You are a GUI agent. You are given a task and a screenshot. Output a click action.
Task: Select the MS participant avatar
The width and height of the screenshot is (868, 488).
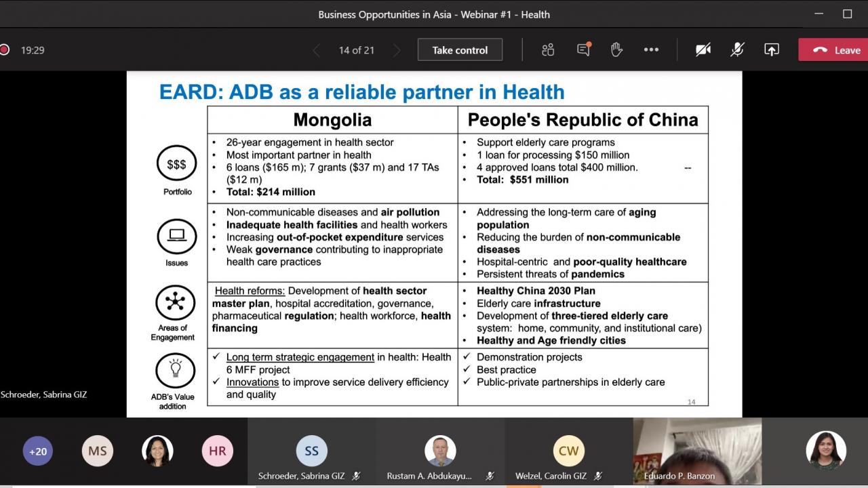(98, 451)
